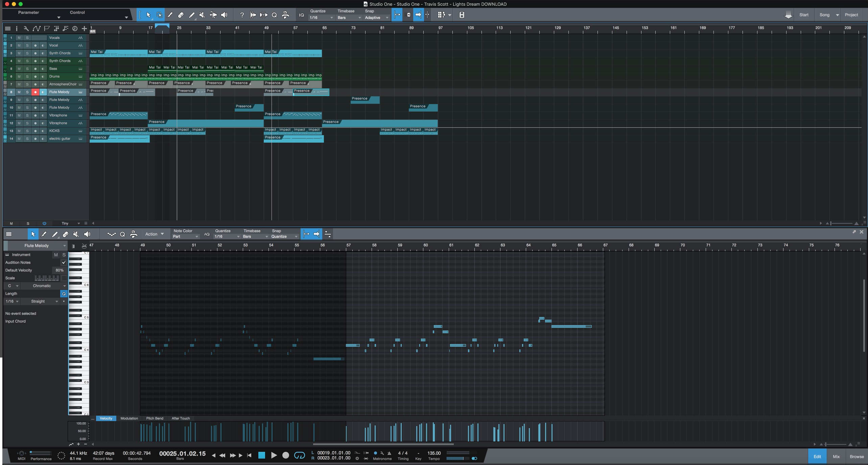Toggle Autoscroll in arrange toolbar
This screenshot has height=465, width=868.
coord(419,15)
